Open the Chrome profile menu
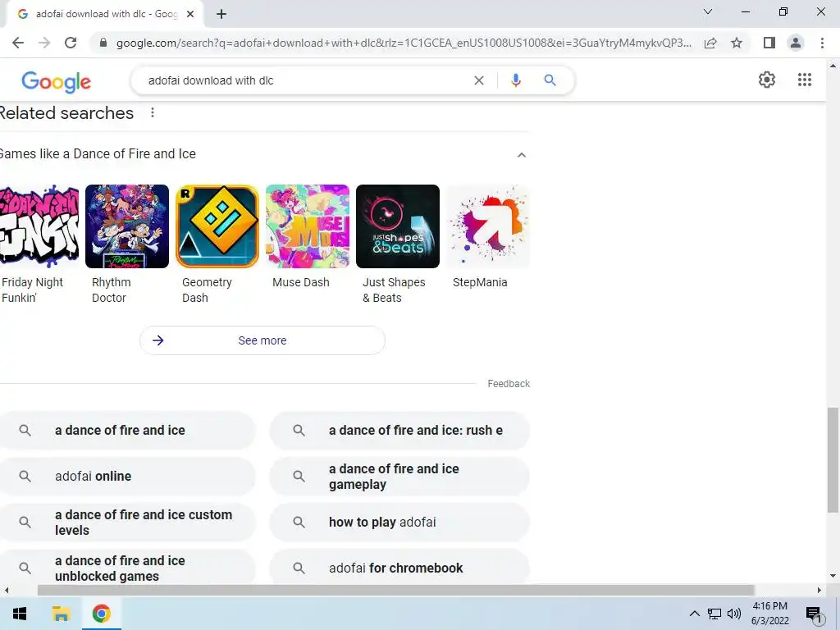This screenshot has width=840, height=630. (796, 43)
